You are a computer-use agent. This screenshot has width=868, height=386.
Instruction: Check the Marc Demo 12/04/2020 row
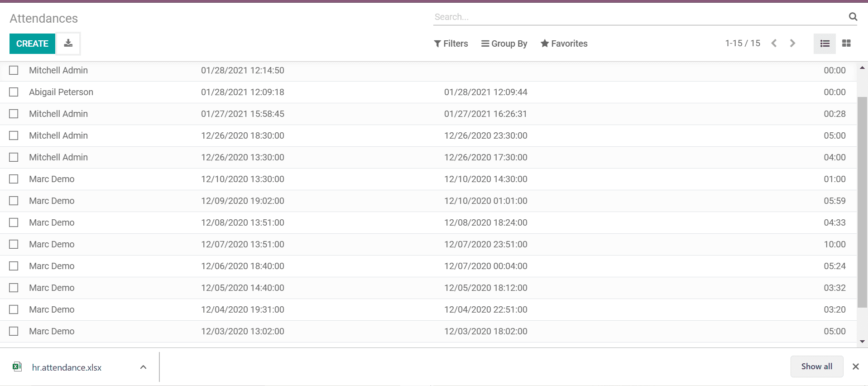[x=14, y=309]
